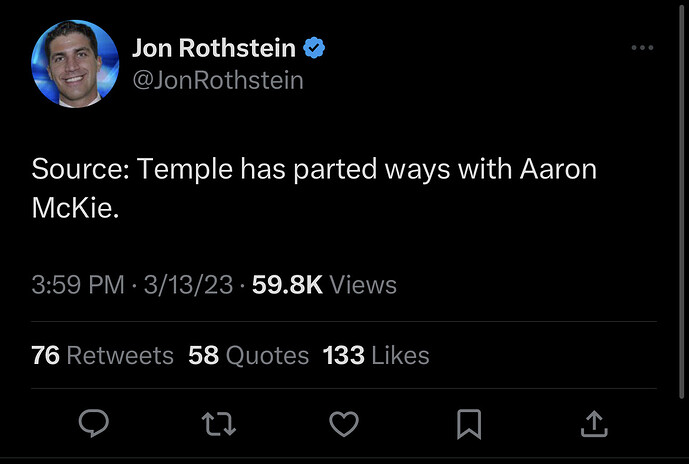The width and height of the screenshot is (689, 464).
Task: Open the three-dot more options menu
Action: (642, 48)
